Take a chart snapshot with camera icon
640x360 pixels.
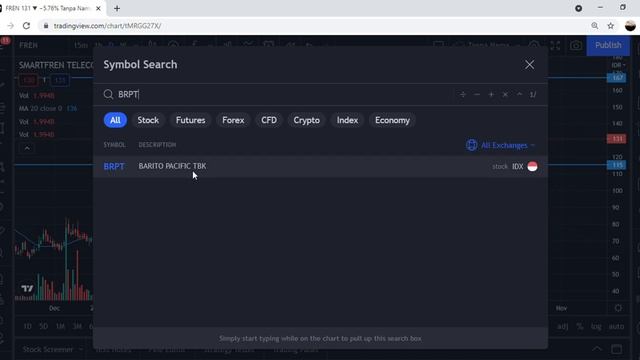pyautogui.click(x=576, y=45)
